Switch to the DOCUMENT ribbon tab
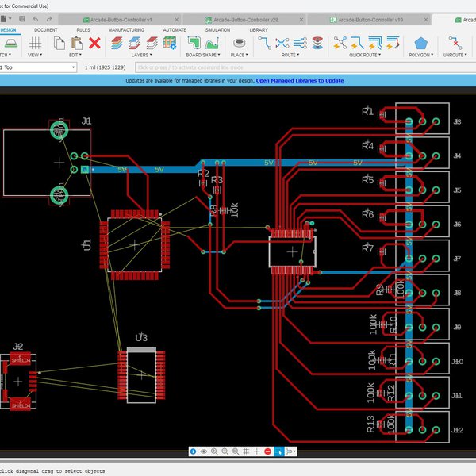Image resolution: width=476 pixels, height=476 pixels. point(45,30)
